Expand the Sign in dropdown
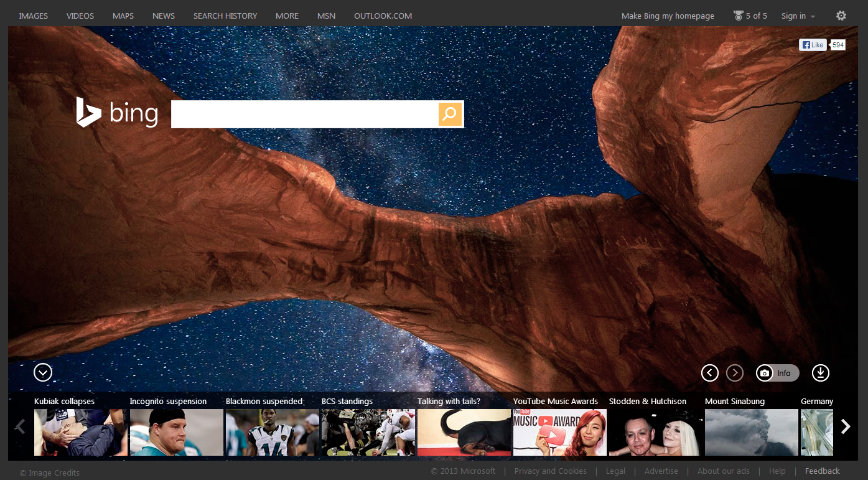 (798, 16)
